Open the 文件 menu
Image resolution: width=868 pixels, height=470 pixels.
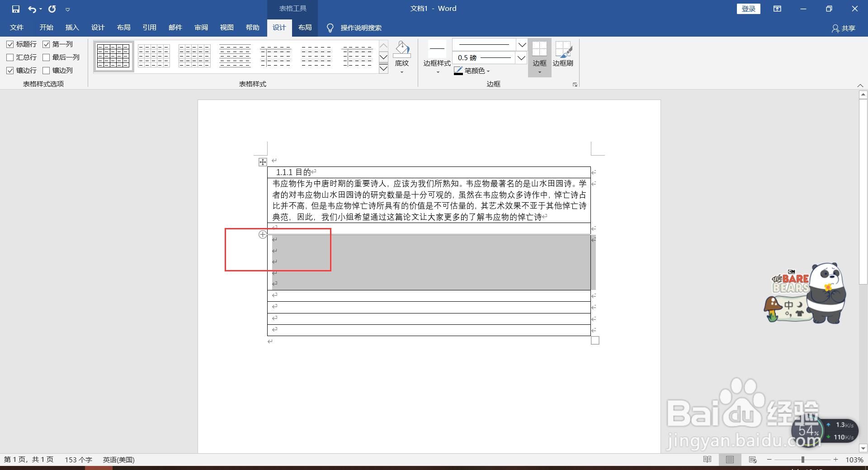(17, 28)
